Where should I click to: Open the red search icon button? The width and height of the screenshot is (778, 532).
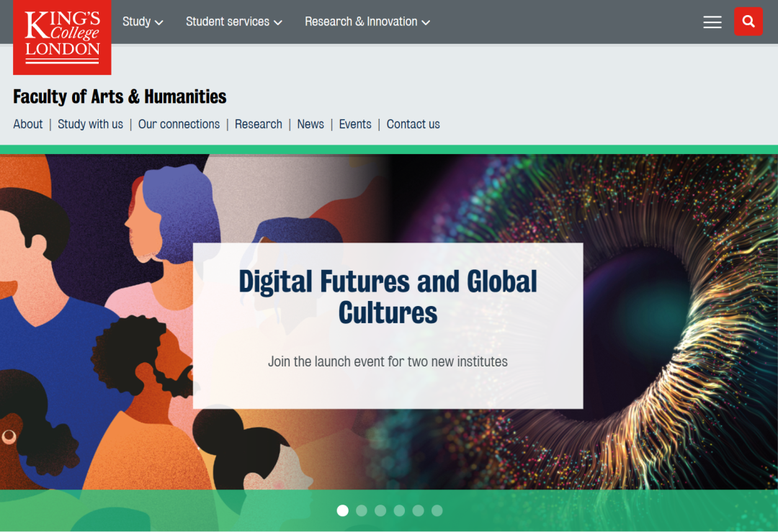pos(748,22)
